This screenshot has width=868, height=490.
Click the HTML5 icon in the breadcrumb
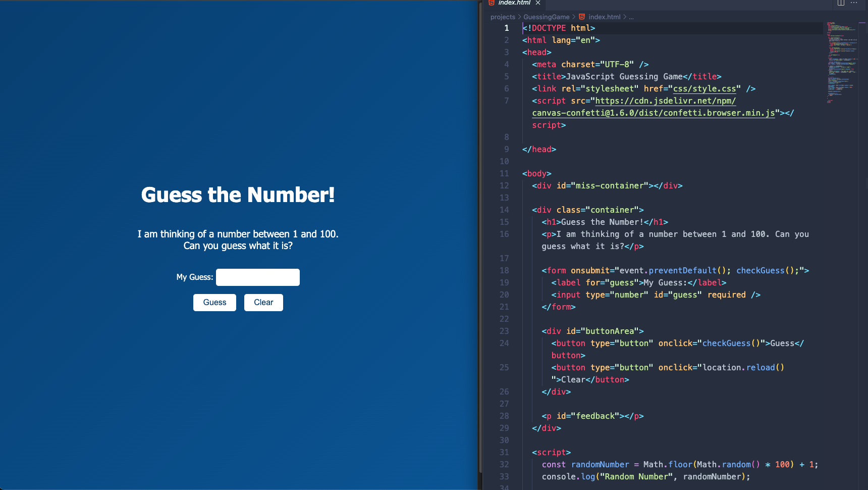(x=582, y=17)
